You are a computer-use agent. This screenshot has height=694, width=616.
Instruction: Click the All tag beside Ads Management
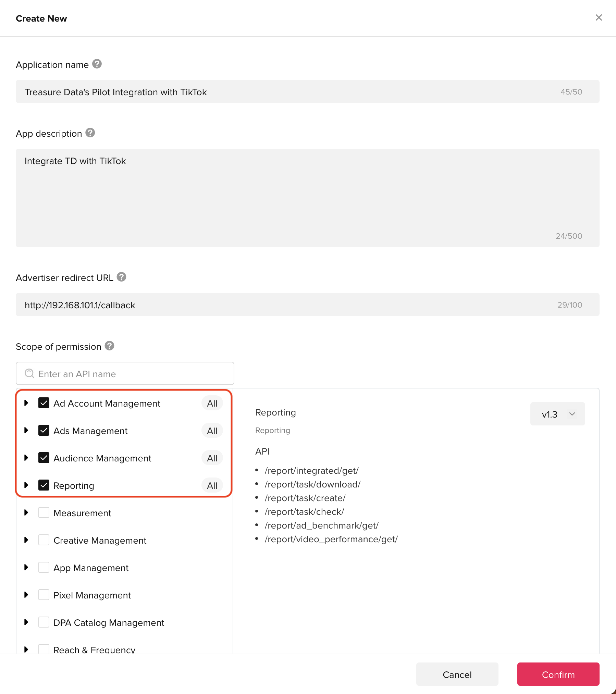click(x=212, y=431)
